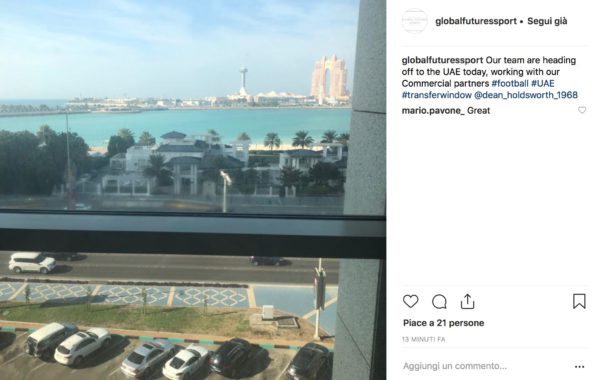Viewport: 600px width, 380px height.
Task: Open @dean_holdsworth_1968 profile mention
Action: (x=526, y=95)
